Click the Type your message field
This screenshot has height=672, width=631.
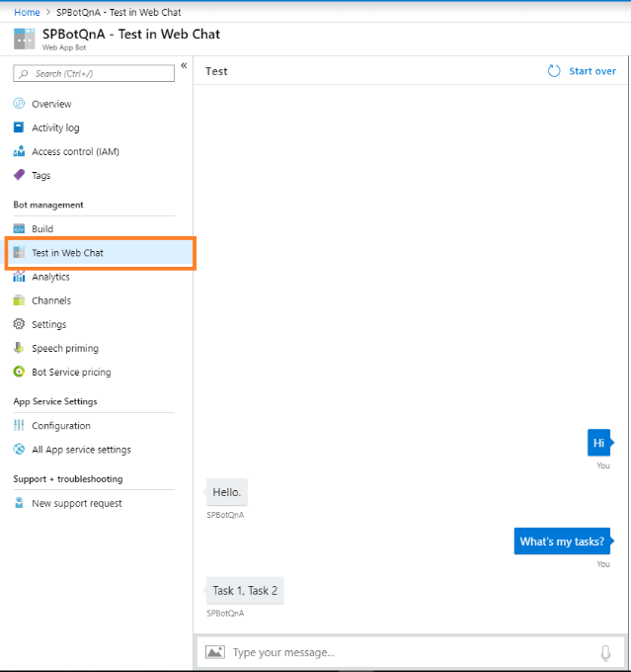click(411, 652)
